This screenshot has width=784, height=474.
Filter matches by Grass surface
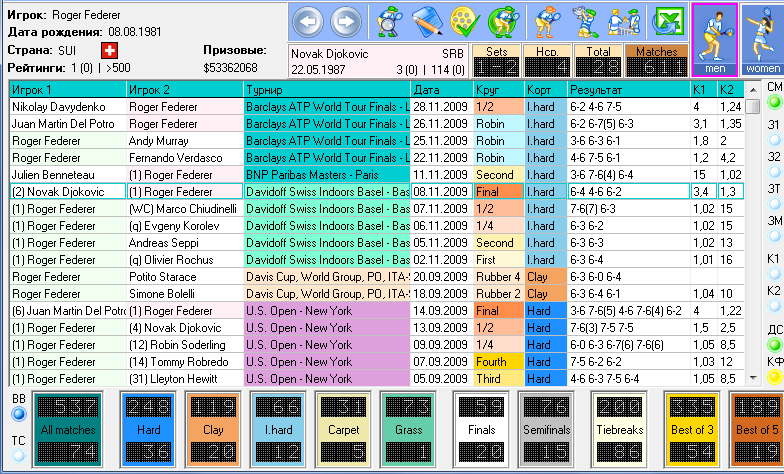(408, 430)
